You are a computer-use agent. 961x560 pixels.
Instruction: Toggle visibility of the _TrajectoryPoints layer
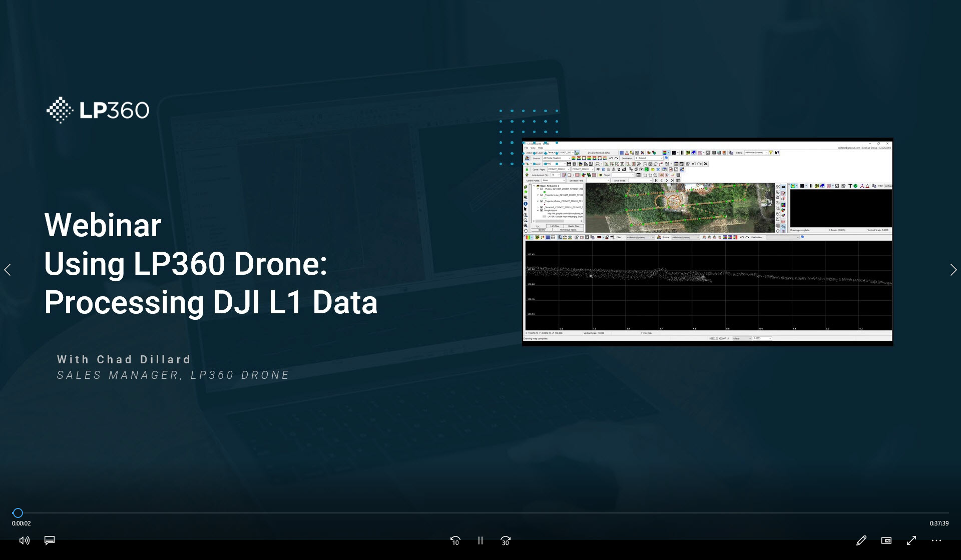point(541,202)
